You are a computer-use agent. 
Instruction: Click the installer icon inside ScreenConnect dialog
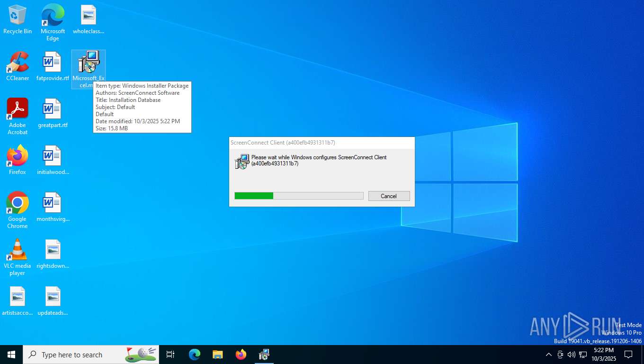[242, 162]
